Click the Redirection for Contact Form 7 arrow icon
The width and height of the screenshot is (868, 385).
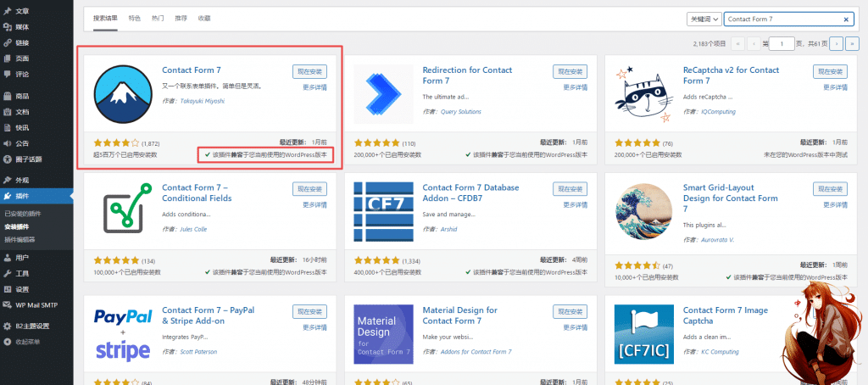point(384,93)
